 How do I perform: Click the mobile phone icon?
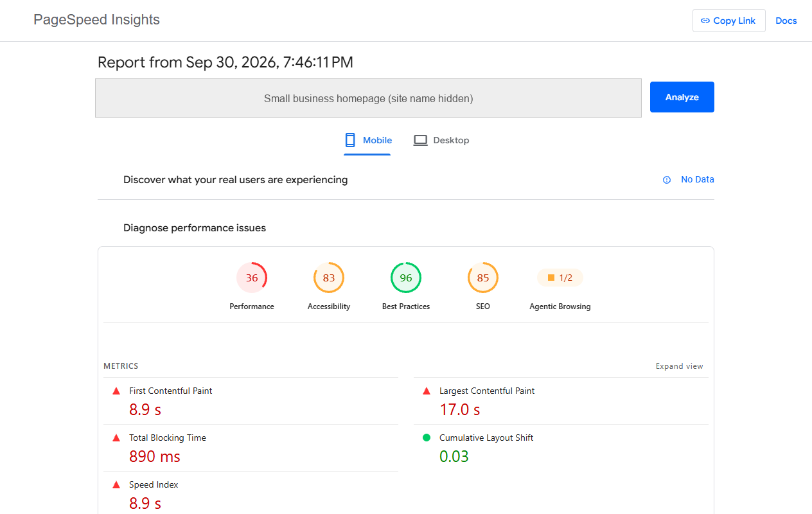pos(350,140)
